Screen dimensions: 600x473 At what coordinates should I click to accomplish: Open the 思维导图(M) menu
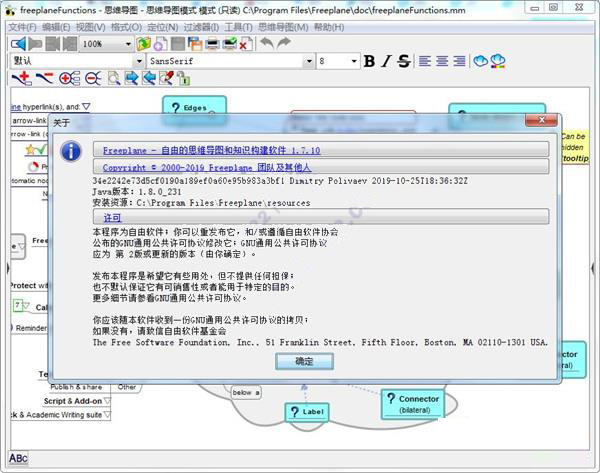[x=283, y=28]
